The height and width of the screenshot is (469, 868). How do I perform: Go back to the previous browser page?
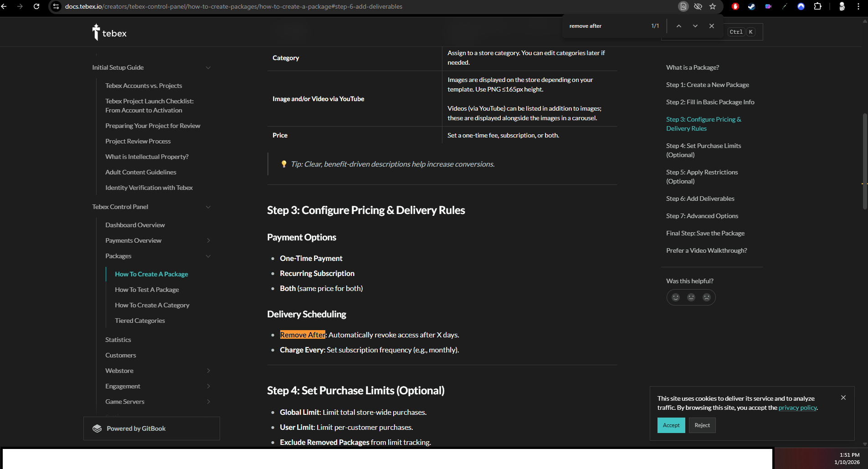4,6
